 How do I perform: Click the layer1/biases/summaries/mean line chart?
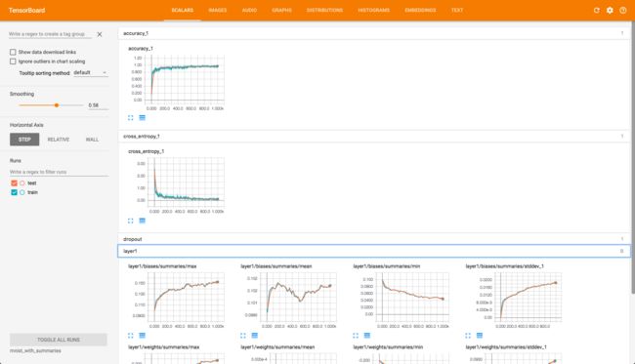298,298
